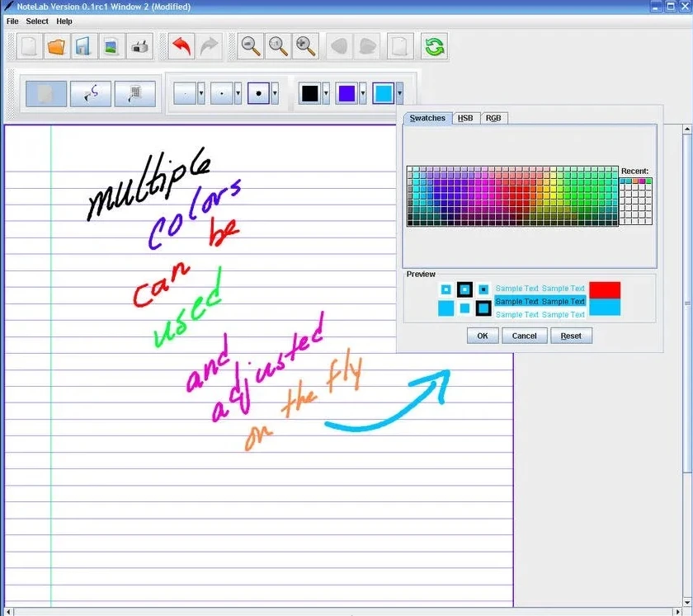Switch to the HSB tab
This screenshot has height=616, width=693.
(465, 118)
